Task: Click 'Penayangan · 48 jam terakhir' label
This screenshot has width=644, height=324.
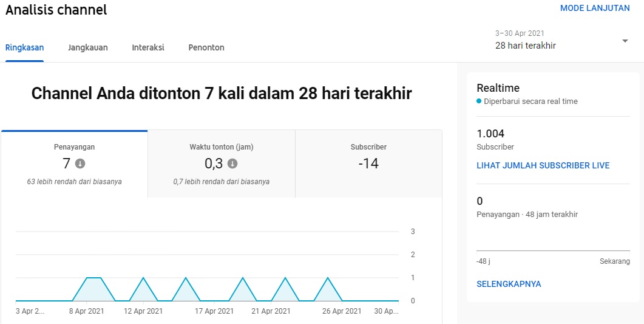Action: click(527, 215)
